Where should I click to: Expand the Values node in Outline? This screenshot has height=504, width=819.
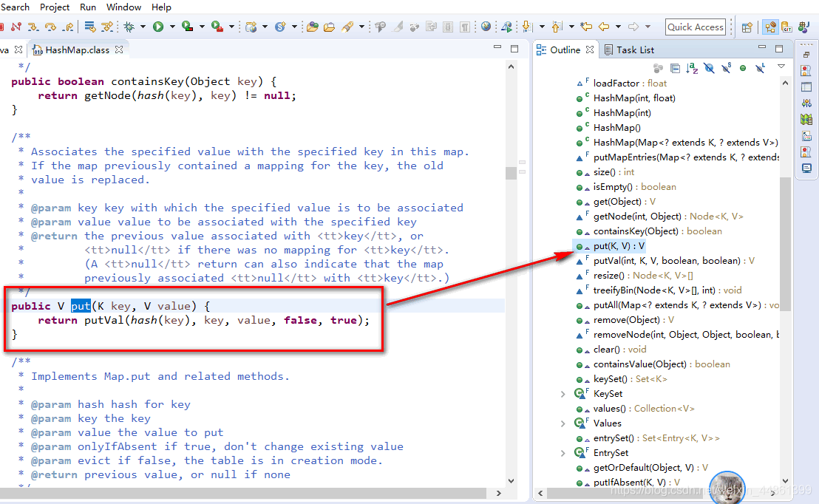[x=563, y=423]
